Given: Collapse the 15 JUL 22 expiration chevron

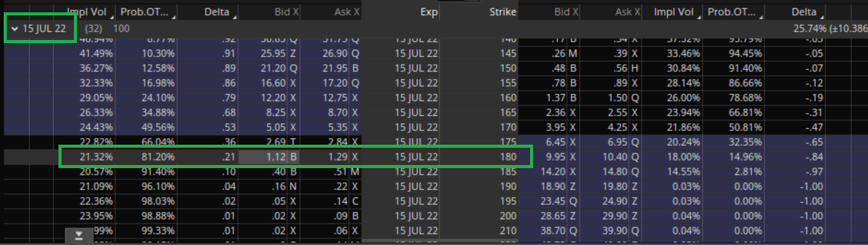Looking at the screenshot, I should pyautogui.click(x=14, y=28).
